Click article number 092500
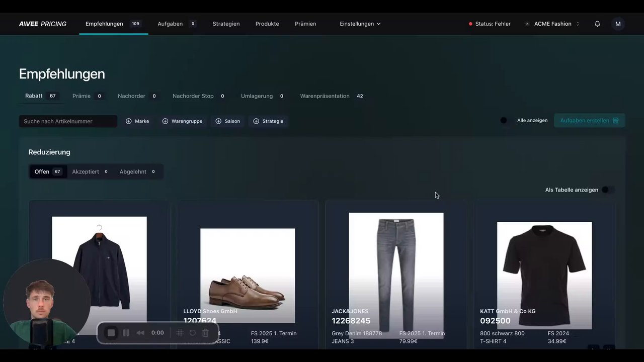This screenshot has height=362, width=644. pos(495,321)
